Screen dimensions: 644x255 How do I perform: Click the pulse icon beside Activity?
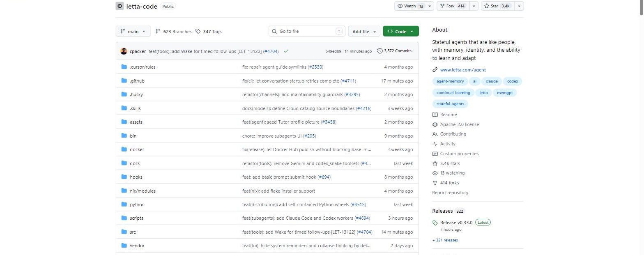click(x=435, y=144)
